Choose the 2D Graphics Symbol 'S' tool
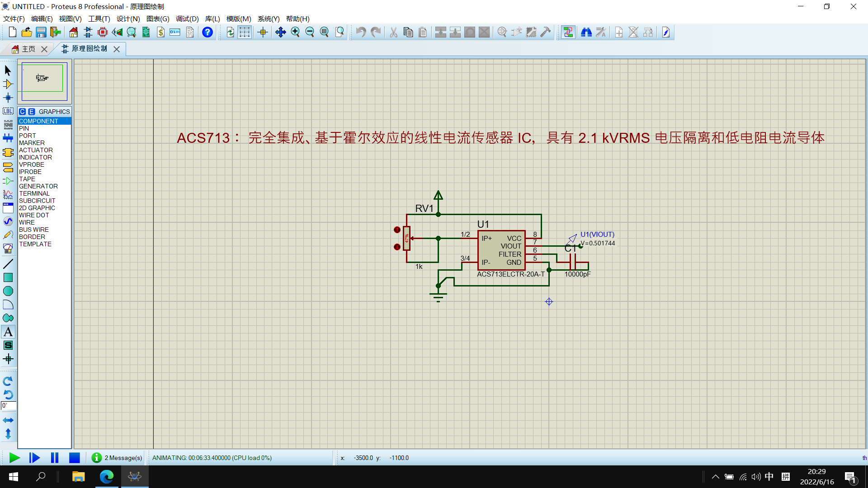This screenshot has height=488, width=868. (8, 346)
